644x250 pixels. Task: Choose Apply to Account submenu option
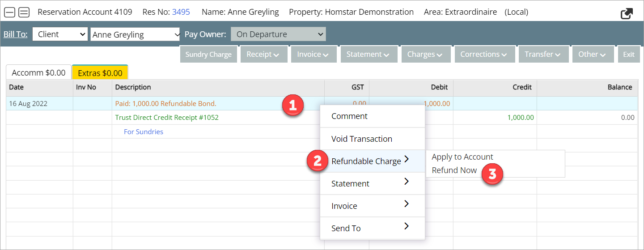click(462, 157)
